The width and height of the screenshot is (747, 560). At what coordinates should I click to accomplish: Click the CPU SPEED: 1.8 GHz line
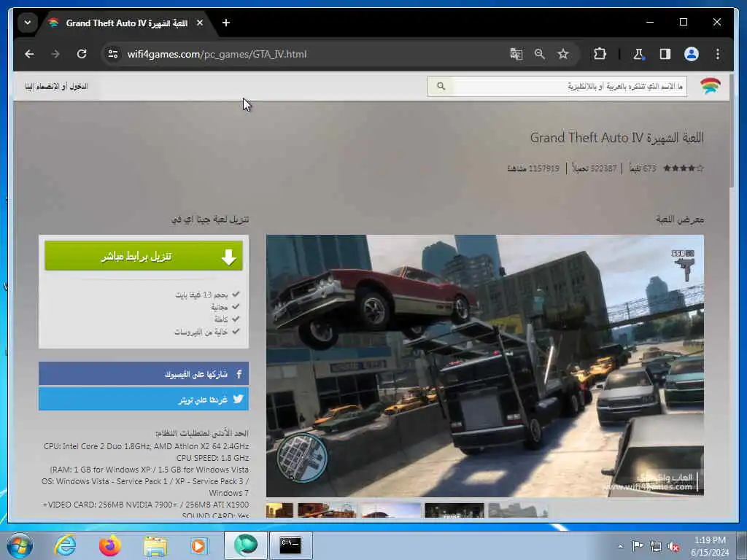[212, 458]
